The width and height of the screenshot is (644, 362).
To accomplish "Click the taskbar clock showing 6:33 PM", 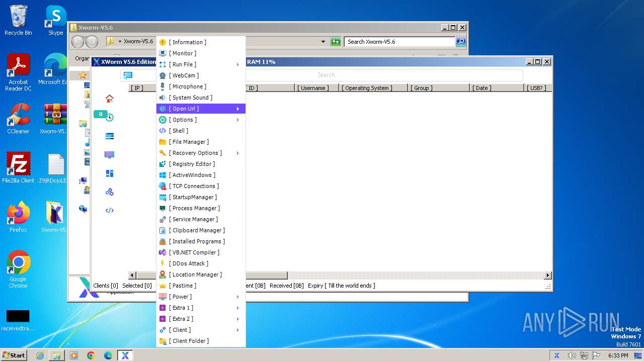I will tap(618, 355).
